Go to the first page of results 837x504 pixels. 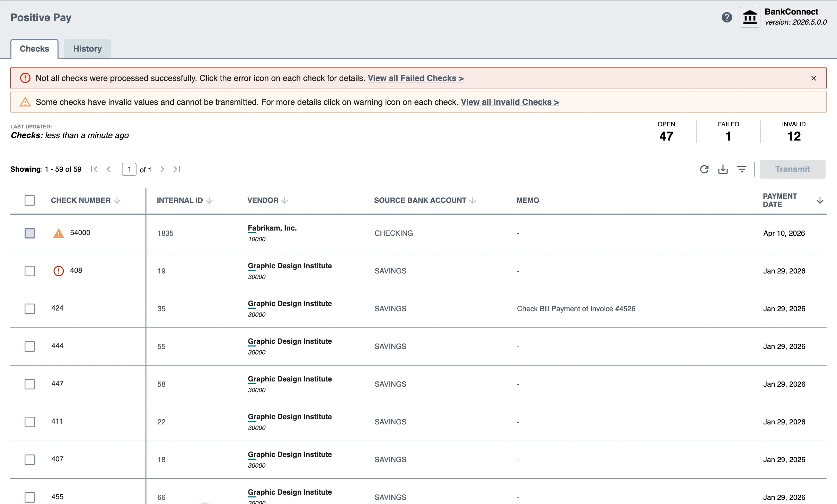[x=94, y=169]
